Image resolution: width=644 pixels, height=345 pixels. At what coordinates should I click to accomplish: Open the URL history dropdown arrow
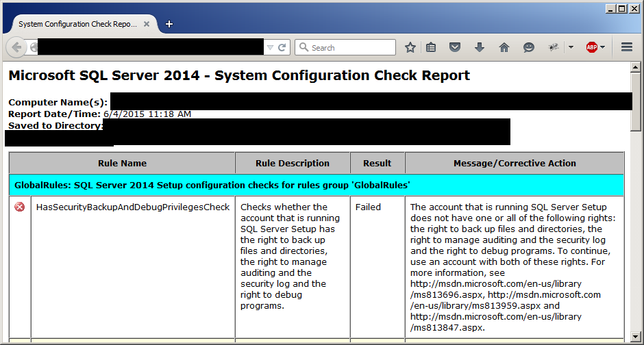point(270,48)
